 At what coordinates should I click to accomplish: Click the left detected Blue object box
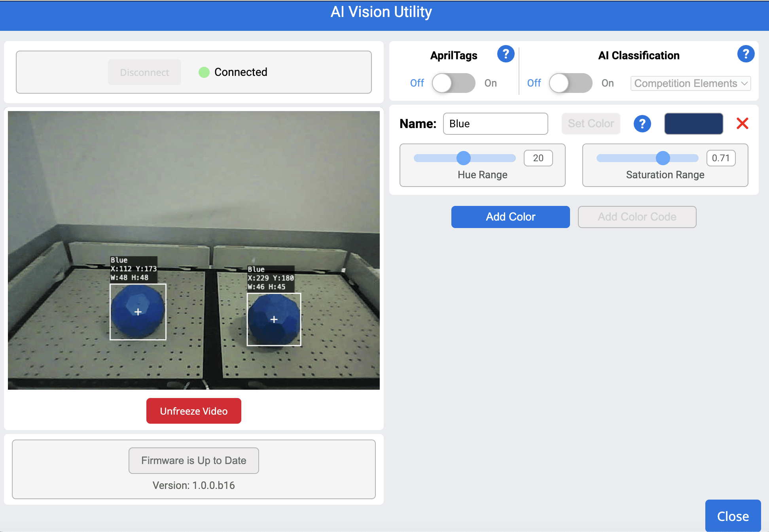tap(138, 312)
